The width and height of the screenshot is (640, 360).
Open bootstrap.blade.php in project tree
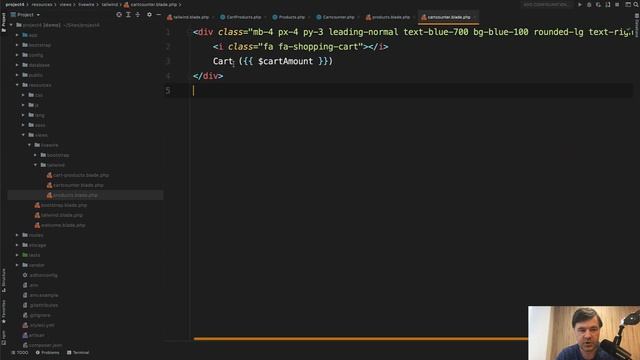[x=60, y=205]
